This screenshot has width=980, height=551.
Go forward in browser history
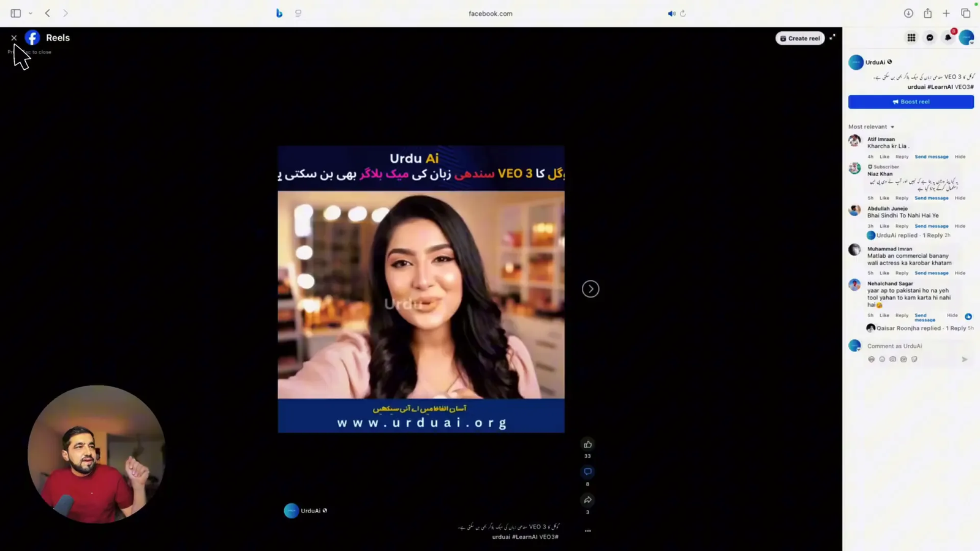pos(66,13)
